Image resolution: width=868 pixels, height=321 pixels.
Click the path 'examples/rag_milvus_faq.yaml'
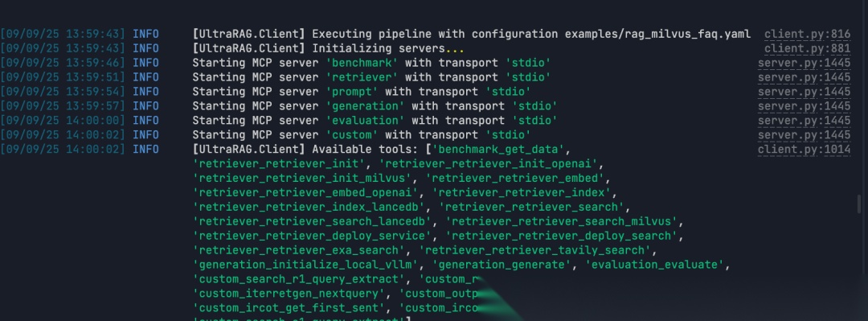[x=657, y=35]
